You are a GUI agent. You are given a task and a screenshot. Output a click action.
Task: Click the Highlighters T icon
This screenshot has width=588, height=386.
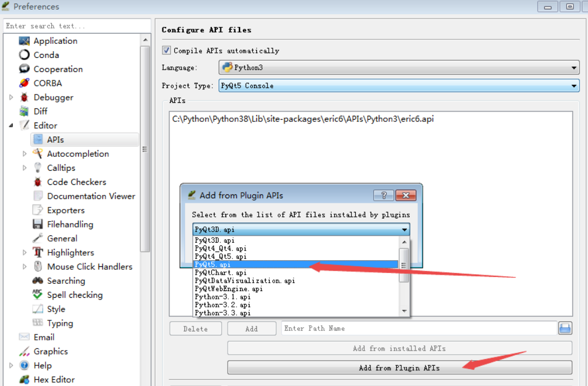click(38, 252)
